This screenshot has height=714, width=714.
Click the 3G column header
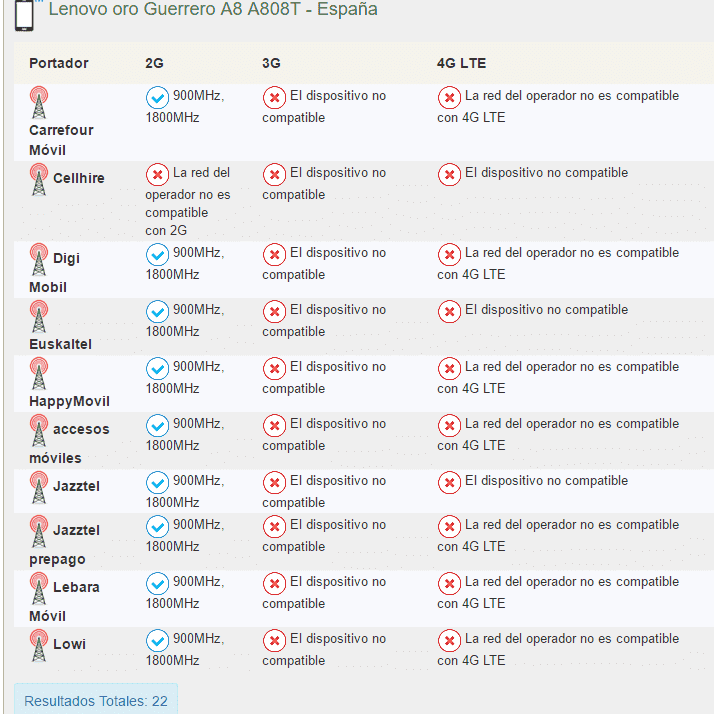pyautogui.click(x=271, y=63)
